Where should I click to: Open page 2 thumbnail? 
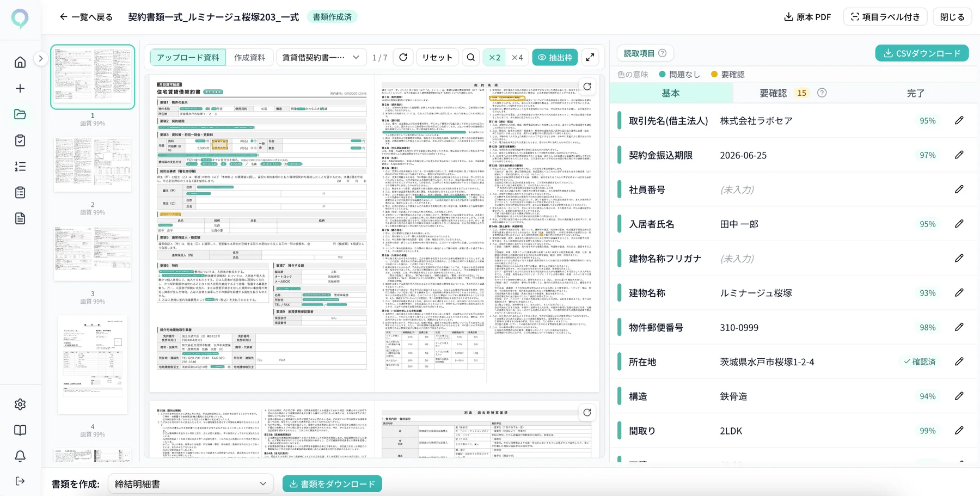[x=93, y=164]
